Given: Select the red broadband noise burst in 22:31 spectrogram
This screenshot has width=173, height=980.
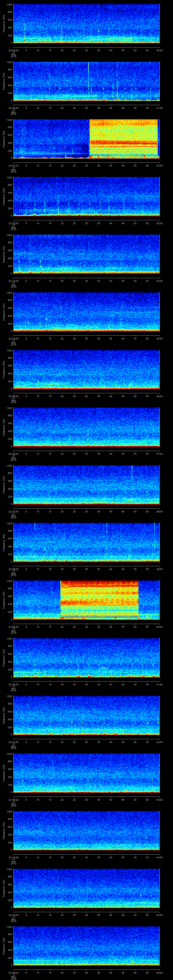Looking at the screenshot, I should tap(123, 139).
